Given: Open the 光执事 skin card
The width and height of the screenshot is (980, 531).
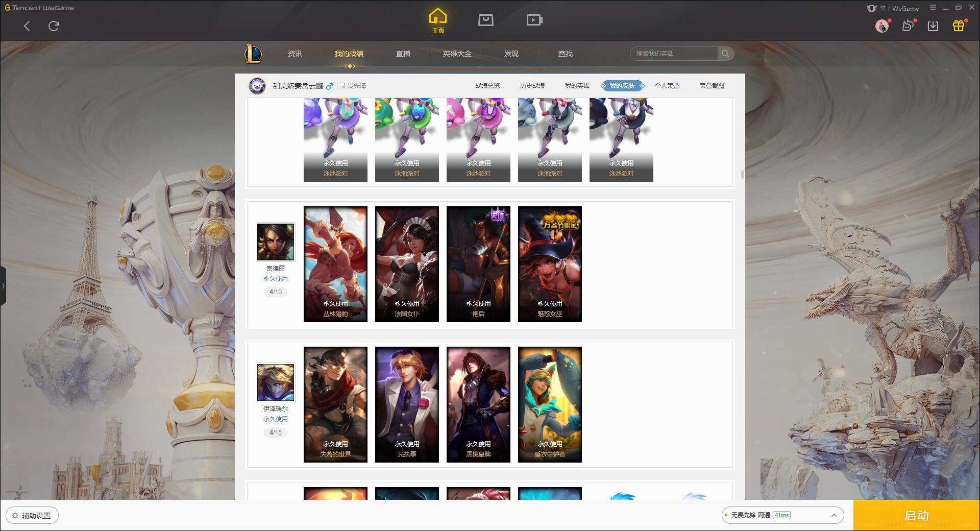Looking at the screenshot, I should click(x=407, y=404).
